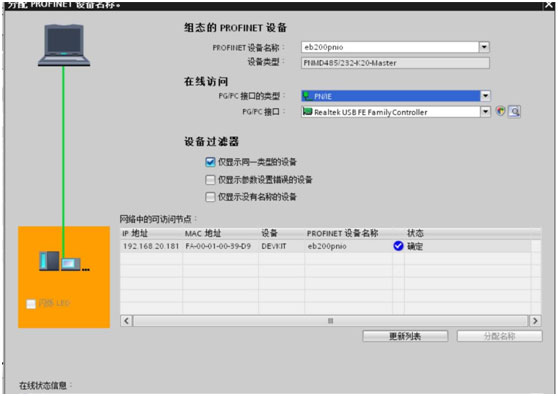Click the device column header
The image size is (558, 396).
point(281,233)
